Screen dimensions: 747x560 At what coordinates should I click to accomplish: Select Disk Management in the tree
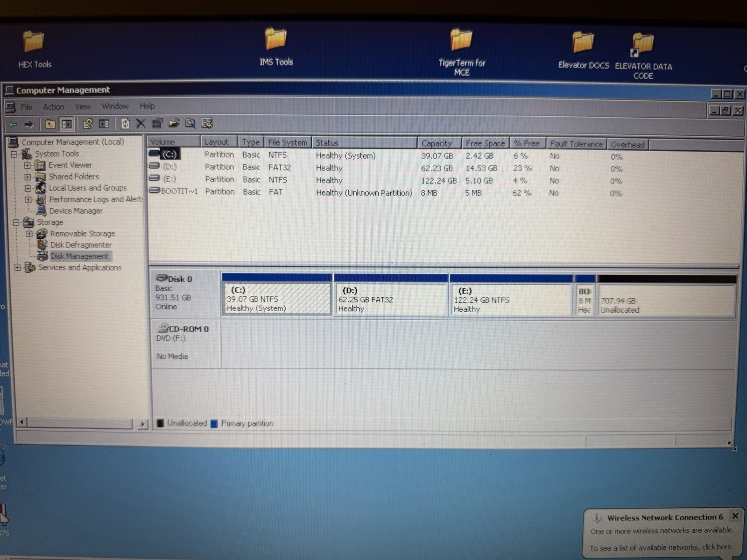(x=79, y=256)
